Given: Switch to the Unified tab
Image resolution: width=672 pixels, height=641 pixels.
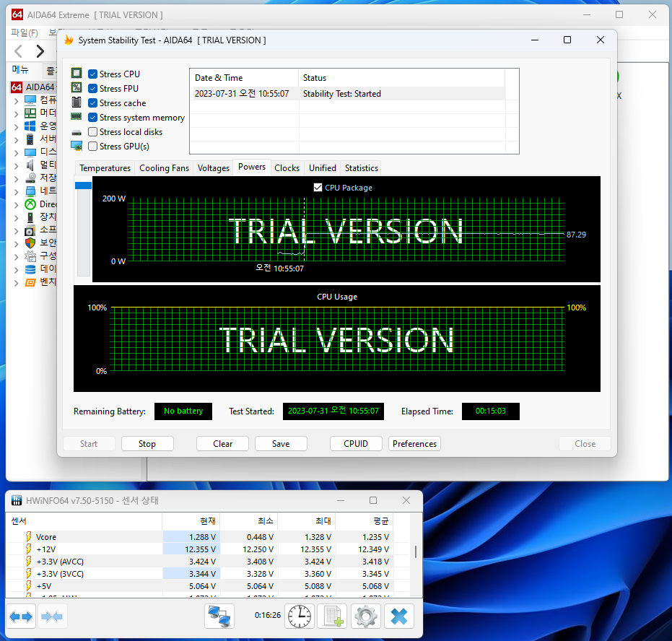Looking at the screenshot, I should (322, 168).
